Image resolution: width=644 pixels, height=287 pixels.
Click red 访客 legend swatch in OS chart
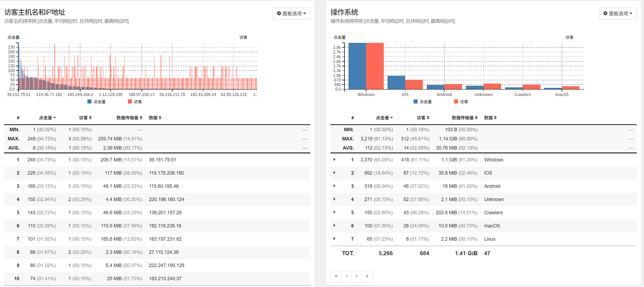click(x=456, y=102)
